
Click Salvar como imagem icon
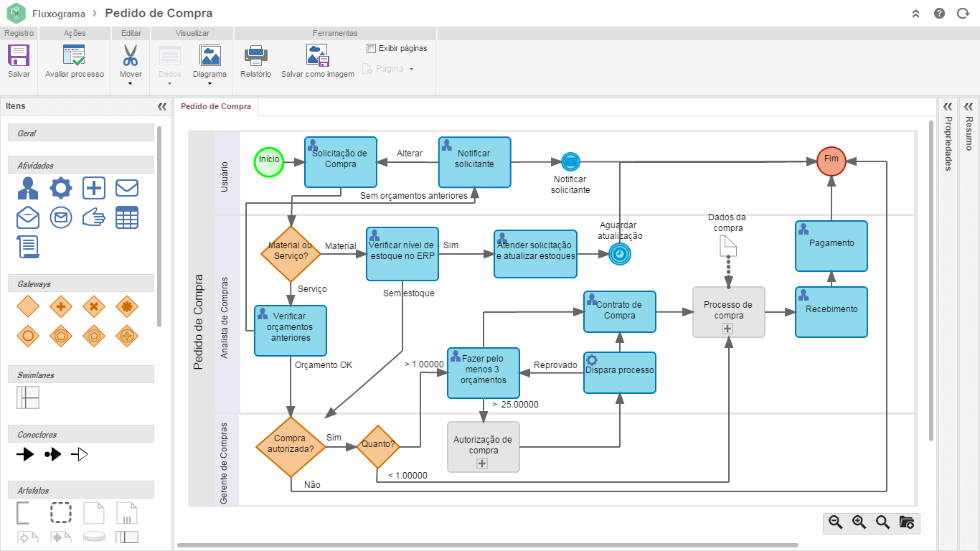317,56
